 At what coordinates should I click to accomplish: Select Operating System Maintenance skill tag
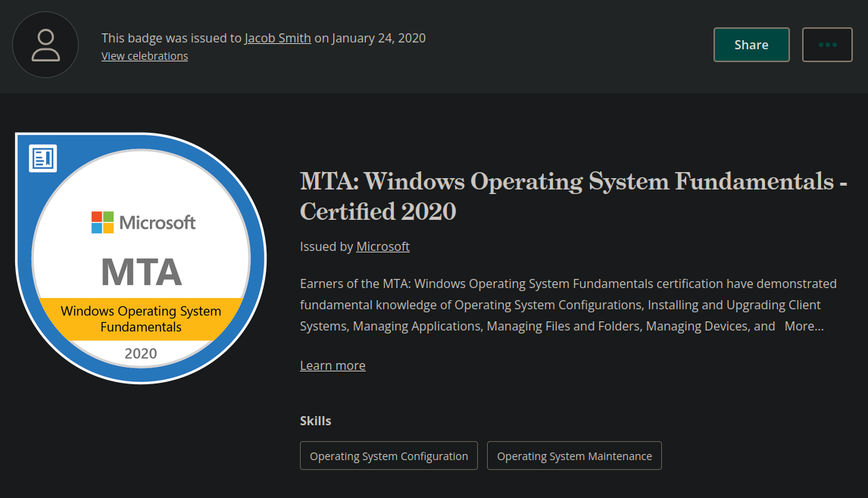574,456
